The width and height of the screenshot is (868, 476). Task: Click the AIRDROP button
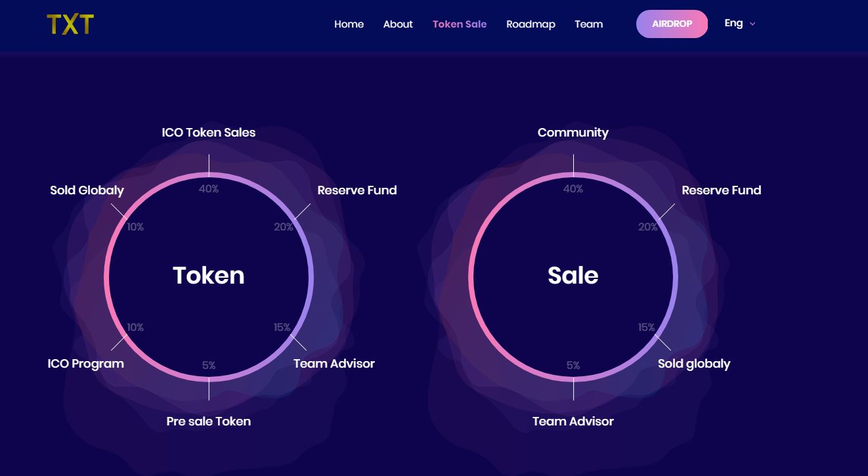(x=672, y=24)
